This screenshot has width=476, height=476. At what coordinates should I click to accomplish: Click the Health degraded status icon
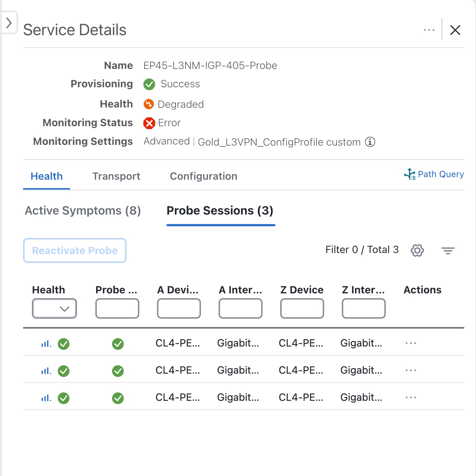pos(148,105)
